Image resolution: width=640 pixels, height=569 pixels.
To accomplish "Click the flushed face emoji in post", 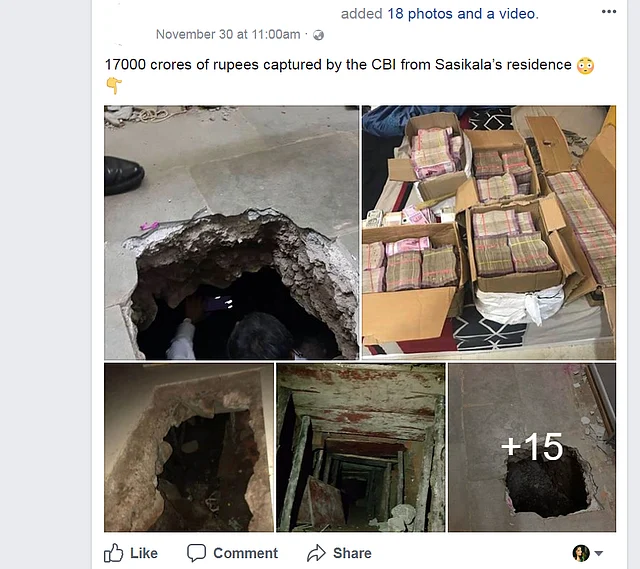I will point(585,66).
